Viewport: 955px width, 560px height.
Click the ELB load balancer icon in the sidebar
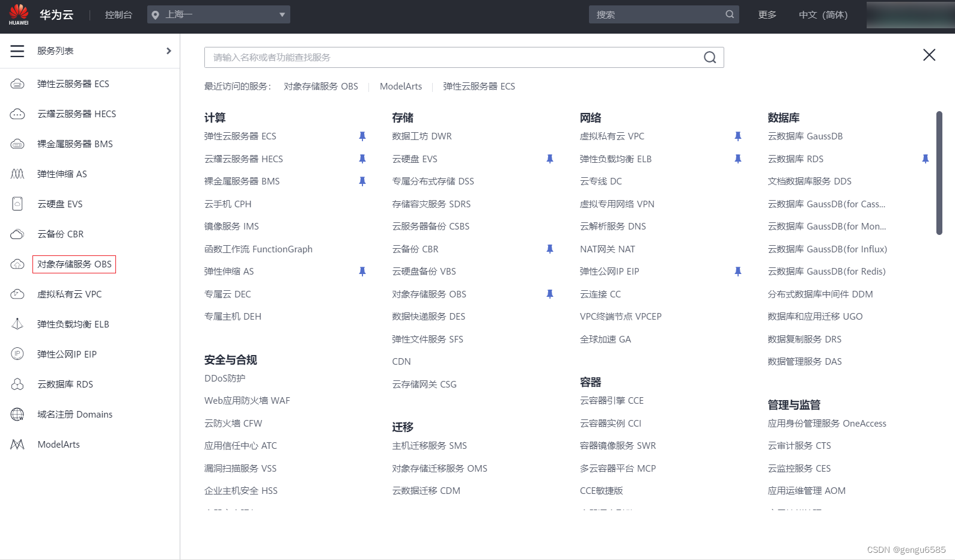click(x=17, y=324)
